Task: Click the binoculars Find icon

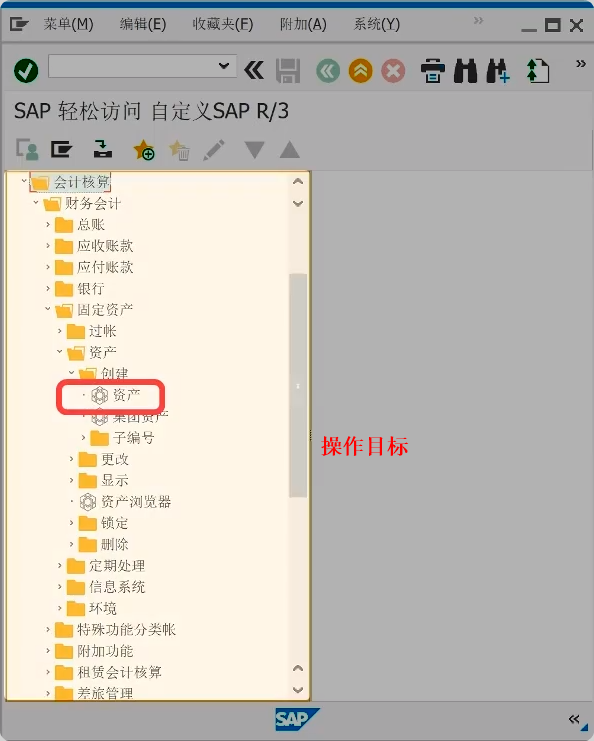Action: pos(465,71)
